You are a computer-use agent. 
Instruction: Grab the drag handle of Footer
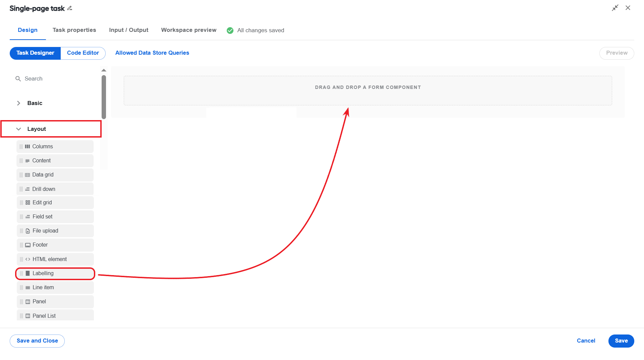(x=21, y=245)
